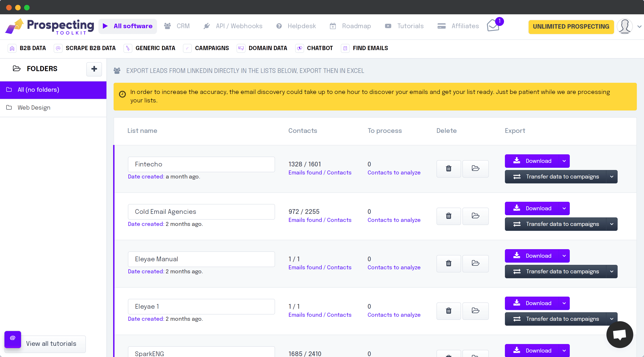Screen dimensions: 644x357
Task: Open API / Webhooks page
Action: coord(233,26)
